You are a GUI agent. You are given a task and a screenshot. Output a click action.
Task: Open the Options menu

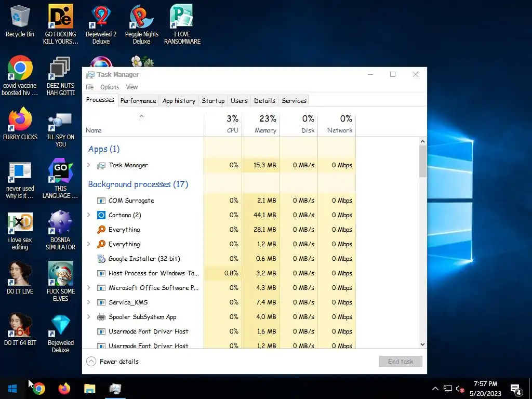(x=110, y=87)
